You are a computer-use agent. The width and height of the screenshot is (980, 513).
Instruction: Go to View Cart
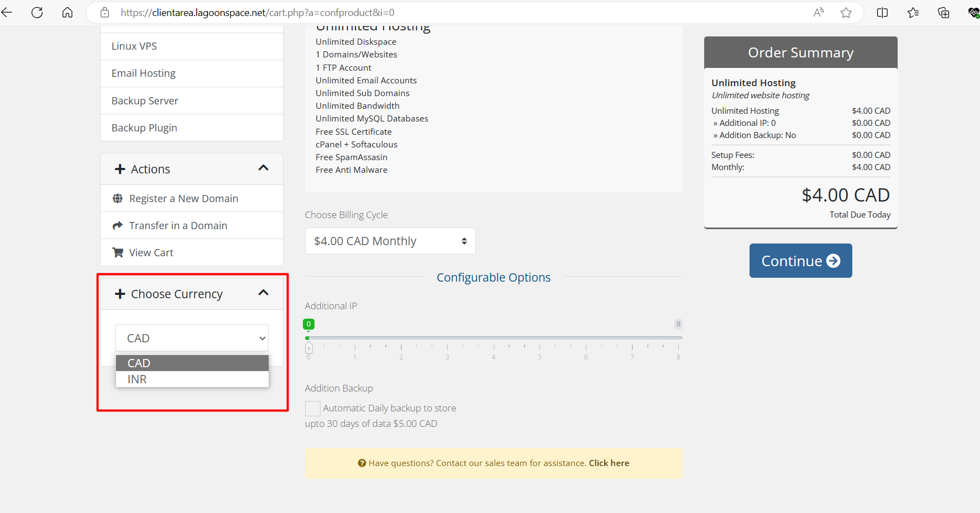(151, 253)
